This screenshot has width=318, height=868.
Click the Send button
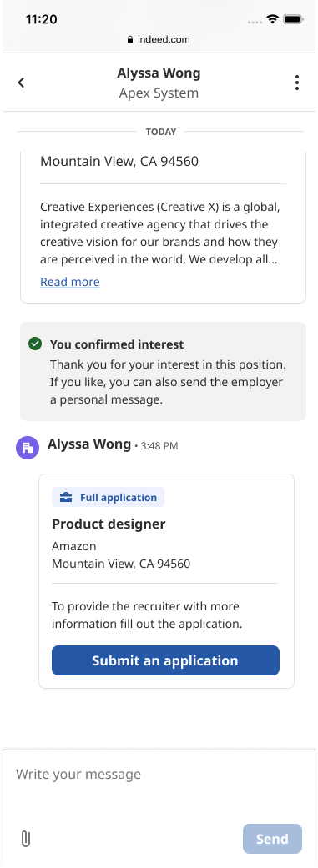[272, 839]
